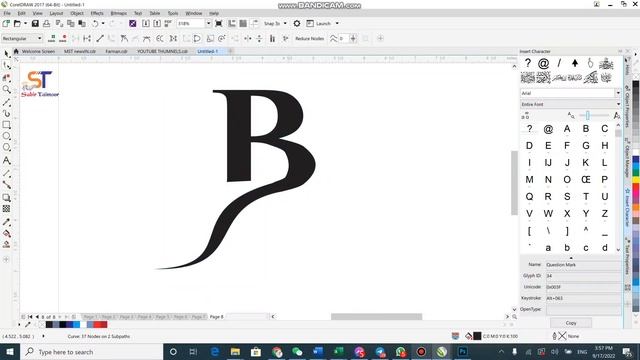Select the Pick tool in the toolbox
The width and height of the screenshot is (640, 360).
coord(7,54)
